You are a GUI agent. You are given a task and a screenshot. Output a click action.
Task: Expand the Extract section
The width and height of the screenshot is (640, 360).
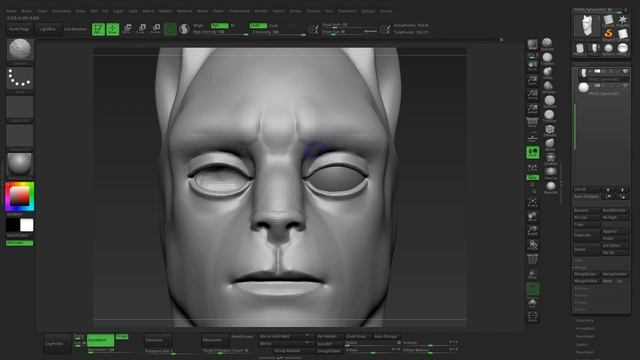(x=580, y=309)
